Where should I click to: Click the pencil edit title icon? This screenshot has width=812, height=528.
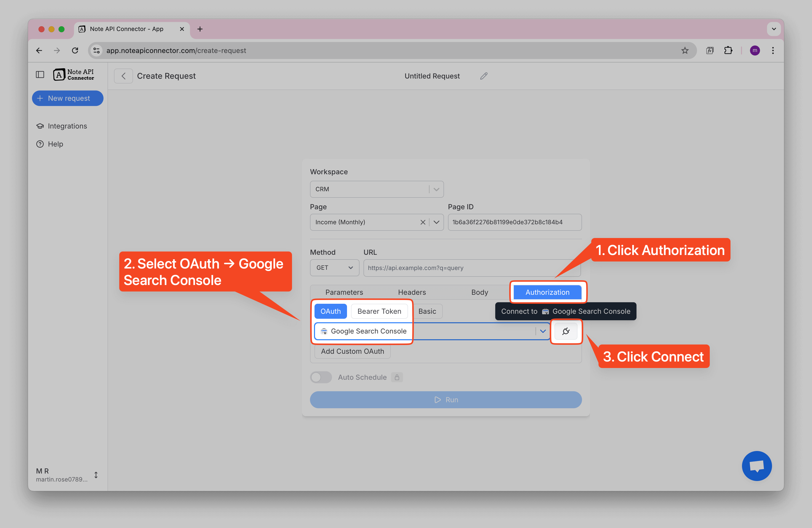coord(483,76)
